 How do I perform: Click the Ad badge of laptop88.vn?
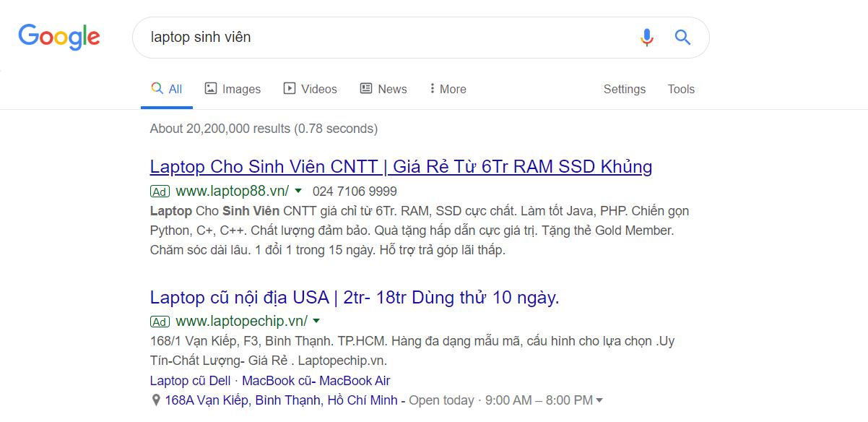[160, 191]
